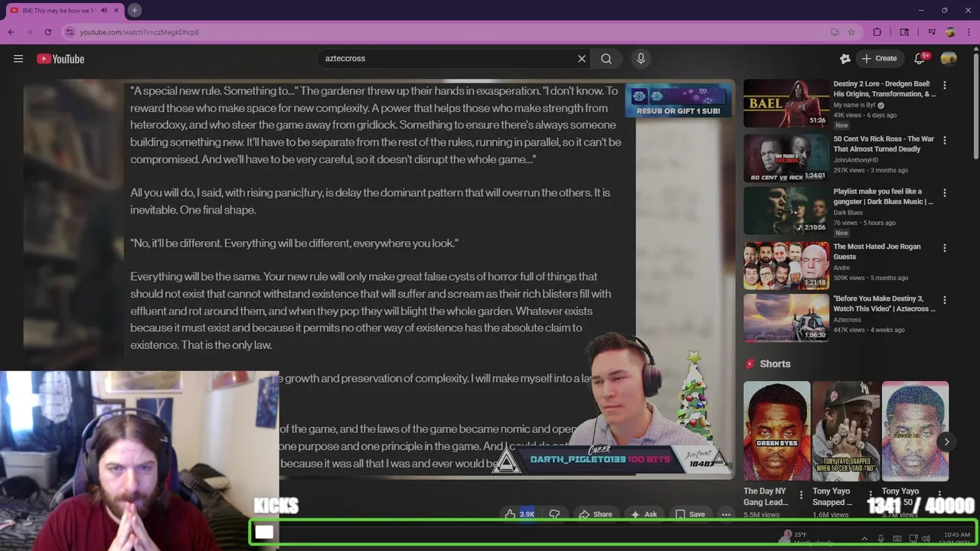Click the taskbar microphone tray icon

pos(880,539)
